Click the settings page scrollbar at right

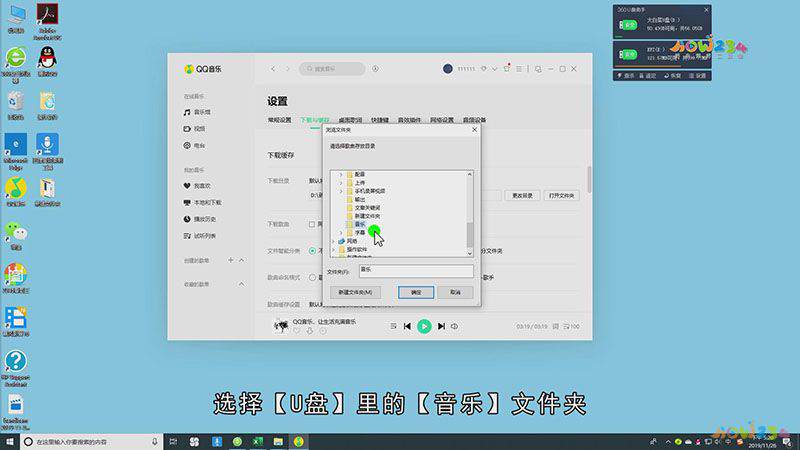pos(589,180)
